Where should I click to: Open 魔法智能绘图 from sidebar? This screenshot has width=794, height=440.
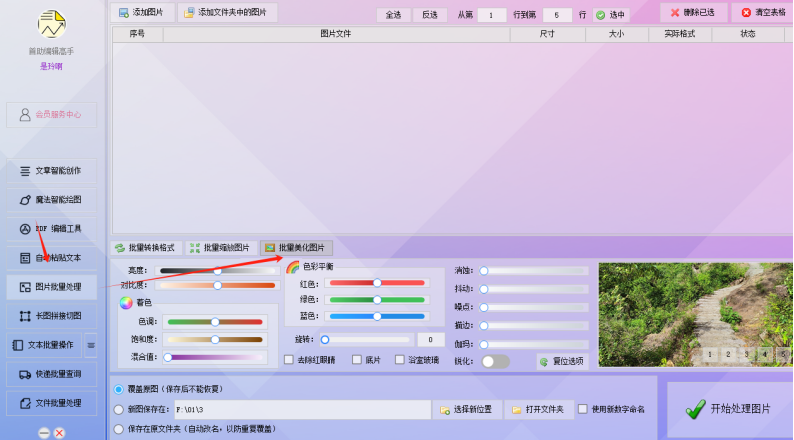coord(52,200)
